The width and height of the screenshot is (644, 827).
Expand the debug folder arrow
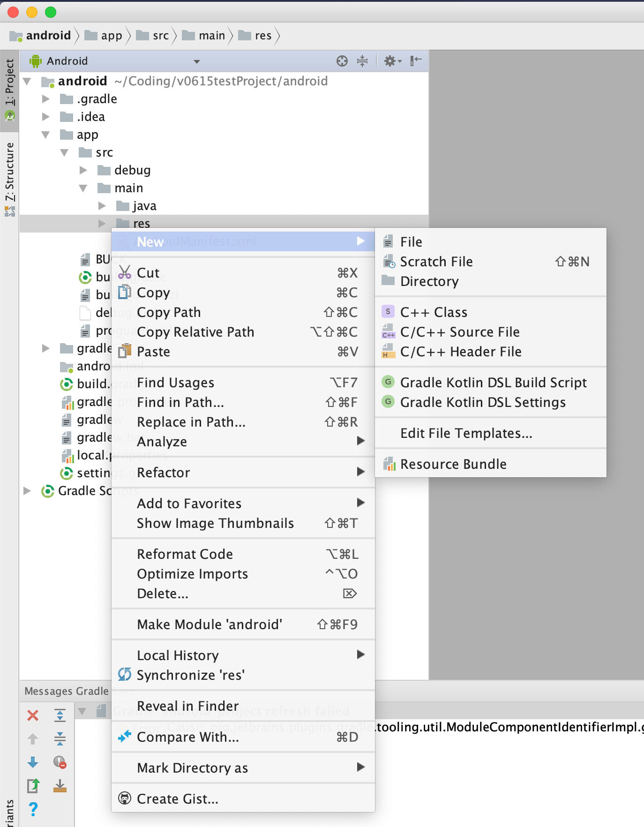pos(83,170)
